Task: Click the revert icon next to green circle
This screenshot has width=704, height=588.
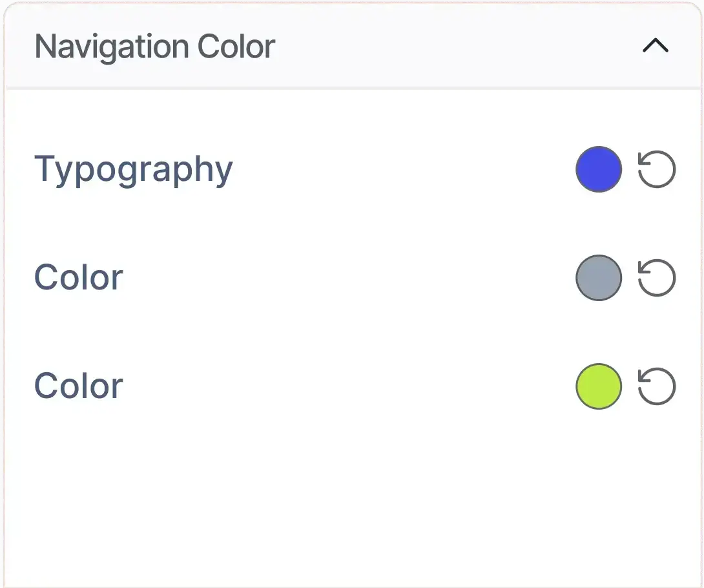Action: pos(656,387)
